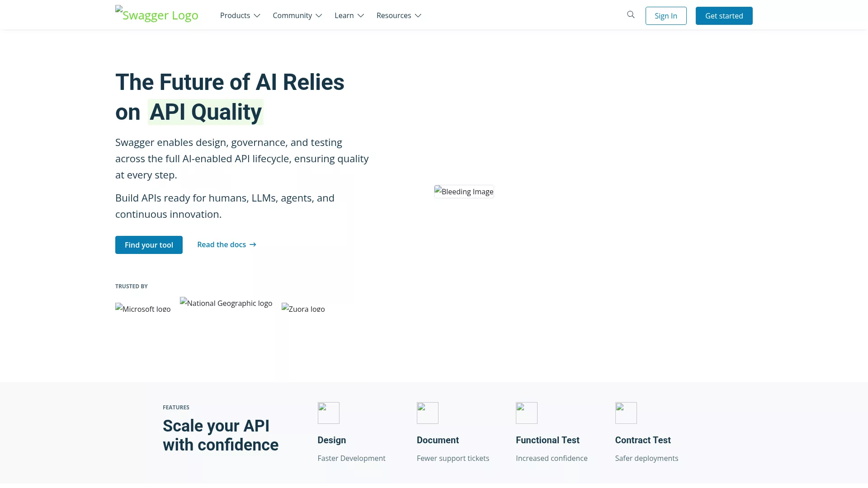868x488 pixels.
Task: Click the 'FEATURES' section label
Action: coord(176,407)
